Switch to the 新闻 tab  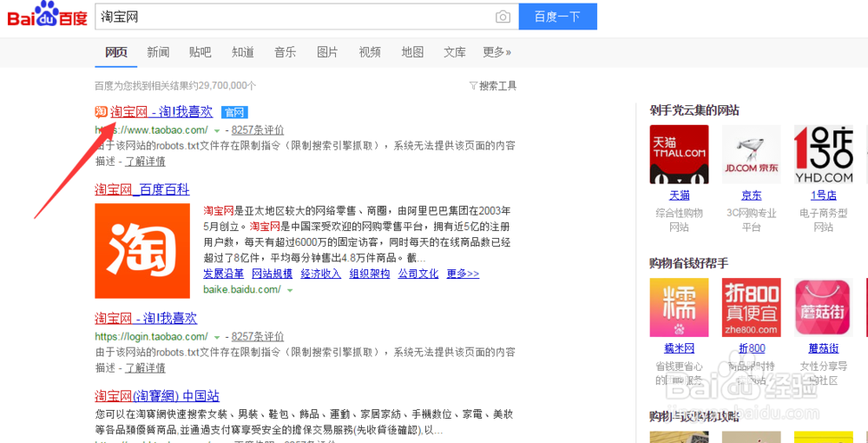point(158,52)
